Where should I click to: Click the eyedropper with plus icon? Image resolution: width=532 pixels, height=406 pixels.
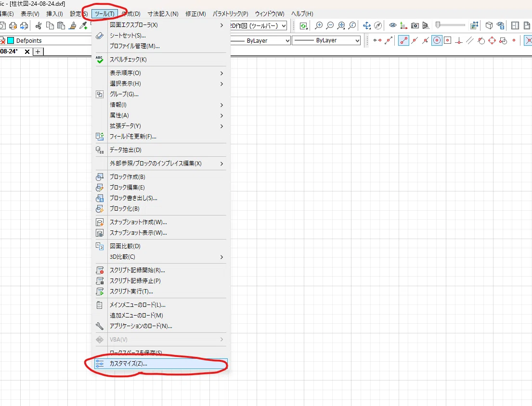[x=83, y=25]
